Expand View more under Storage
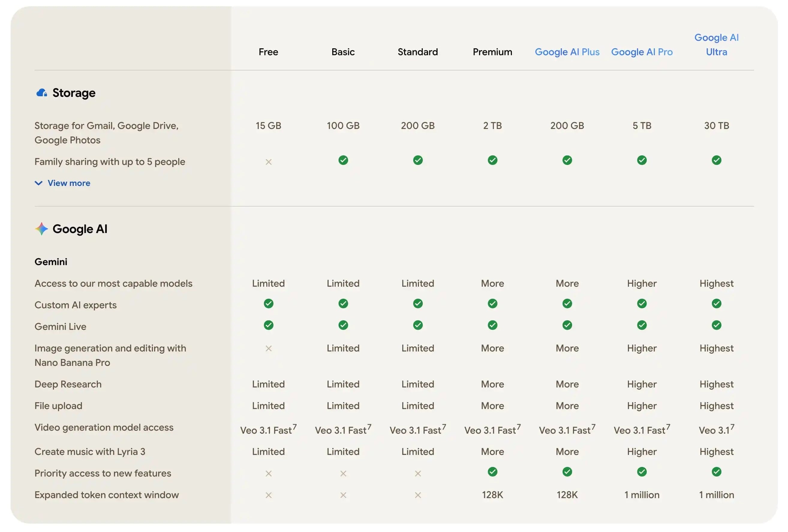This screenshot has width=788, height=532. pos(69,183)
